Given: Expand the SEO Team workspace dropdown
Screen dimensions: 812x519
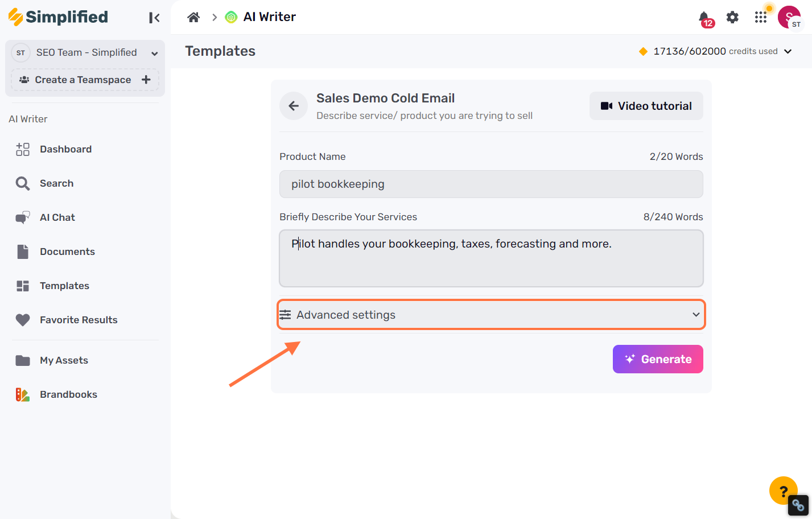Looking at the screenshot, I should point(154,53).
